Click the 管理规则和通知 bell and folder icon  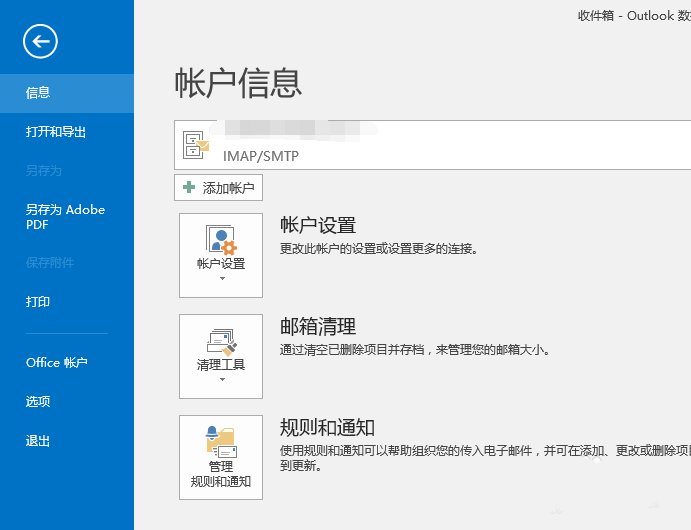click(220, 440)
